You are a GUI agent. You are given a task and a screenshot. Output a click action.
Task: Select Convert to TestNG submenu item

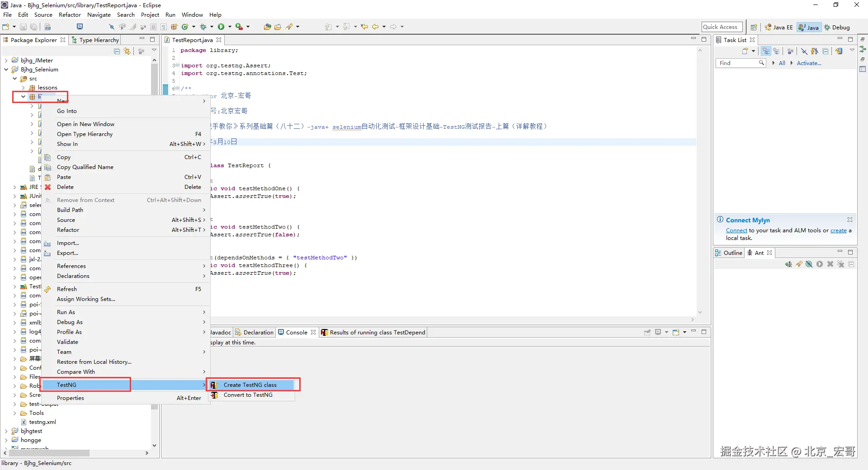click(252, 395)
